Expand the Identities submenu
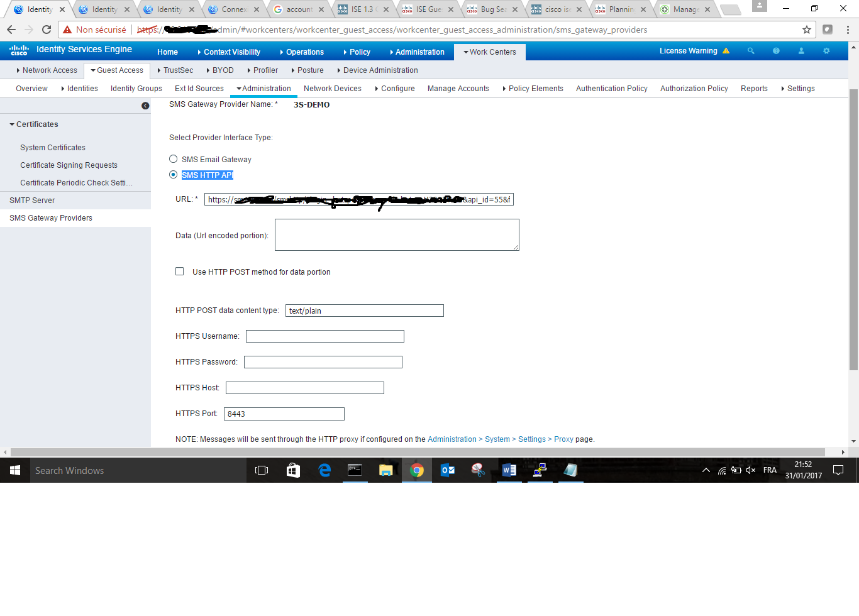Image resolution: width=859 pixels, height=616 pixels. pos(79,89)
